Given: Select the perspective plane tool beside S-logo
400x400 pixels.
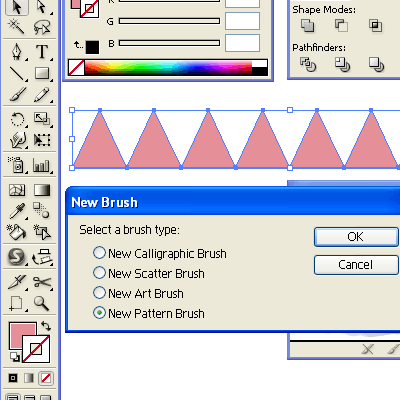Looking at the screenshot, I should tap(42, 257).
